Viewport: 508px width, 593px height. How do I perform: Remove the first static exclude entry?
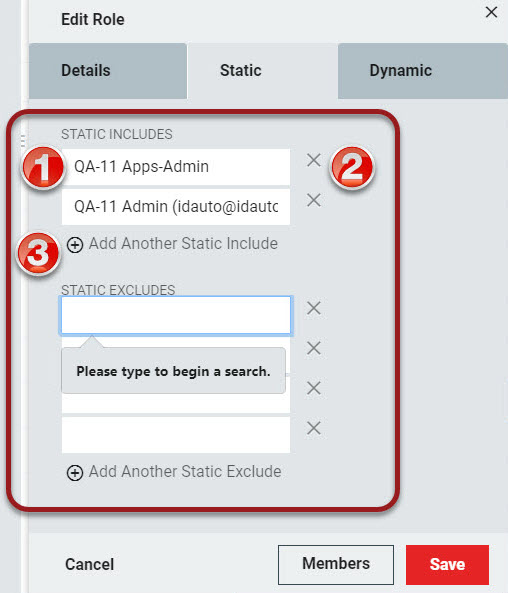point(314,308)
